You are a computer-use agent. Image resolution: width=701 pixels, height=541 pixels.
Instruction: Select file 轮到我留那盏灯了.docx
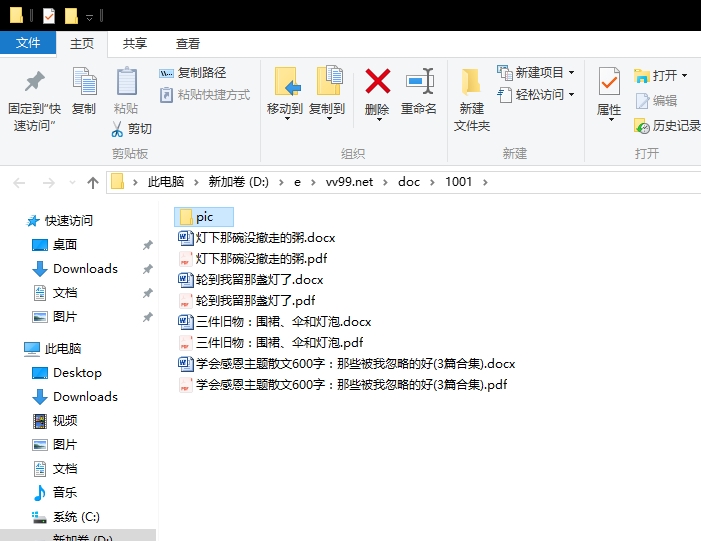click(251, 279)
